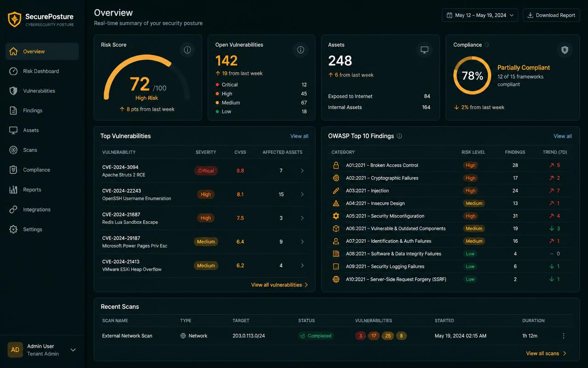Select Assets in the sidebar
This screenshot has width=588, height=368.
pyautogui.click(x=42, y=131)
